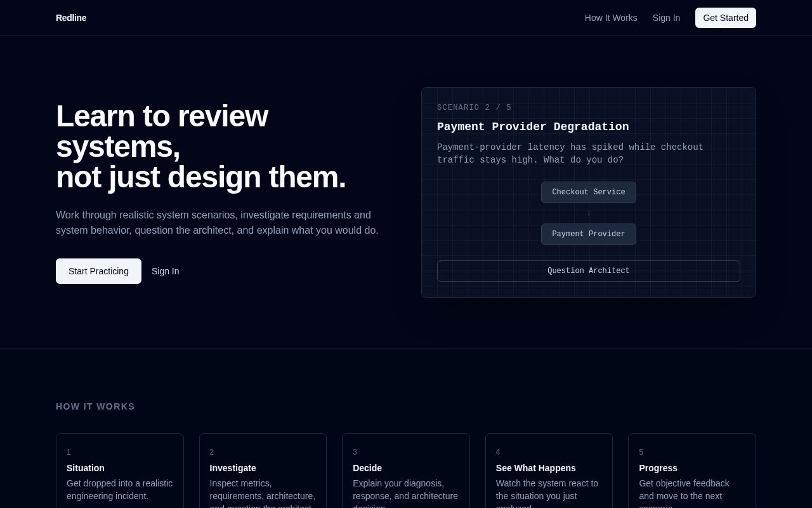Click the Situation step card title

point(86,468)
